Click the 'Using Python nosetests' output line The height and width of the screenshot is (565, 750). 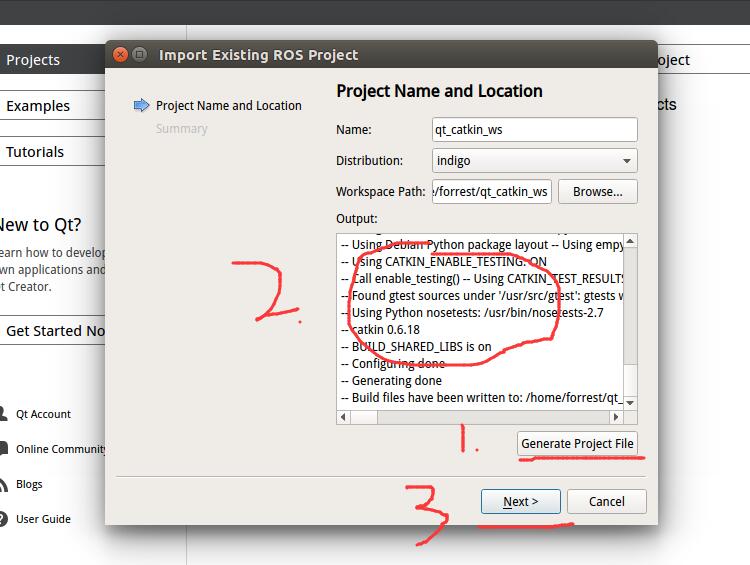tap(472, 313)
